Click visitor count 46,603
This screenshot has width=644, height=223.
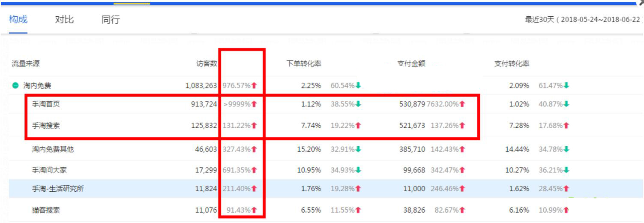click(x=206, y=149)
